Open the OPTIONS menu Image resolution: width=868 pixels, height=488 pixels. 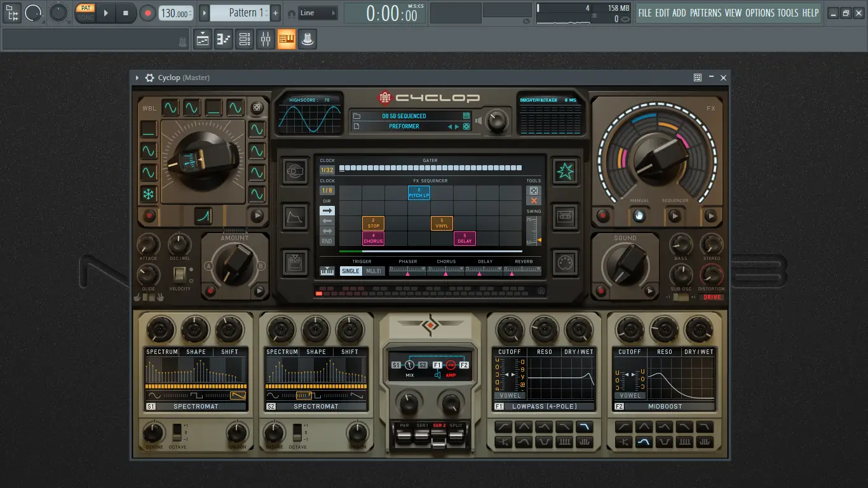(x=760, y=13)
